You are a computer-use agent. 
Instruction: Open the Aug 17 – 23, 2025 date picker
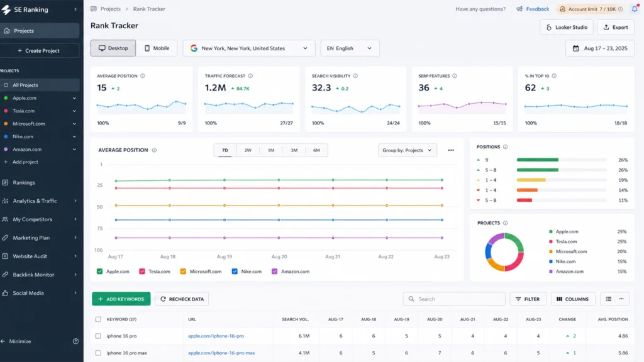pyautogui.click(x=600, y=48)
